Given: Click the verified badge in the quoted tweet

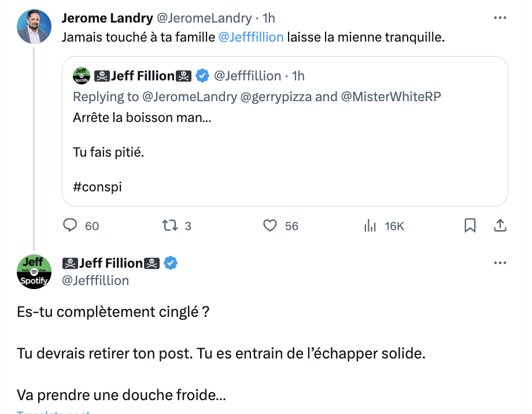Looking at the screenshot, I should pyautogui.click(x=202, y=76).
